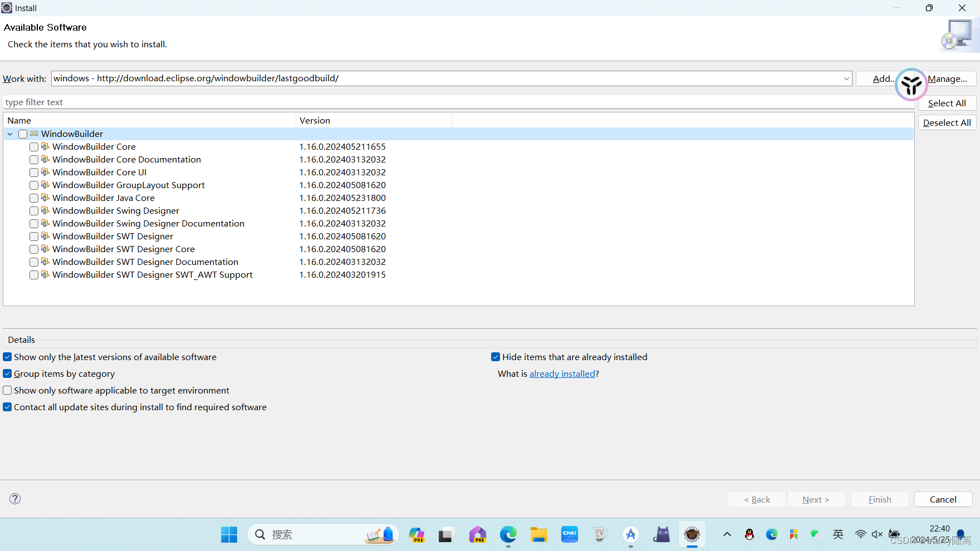Open the Work with sites dropdown
The height and width of the screenshot is (551, 980).
(x=846, y=78)
